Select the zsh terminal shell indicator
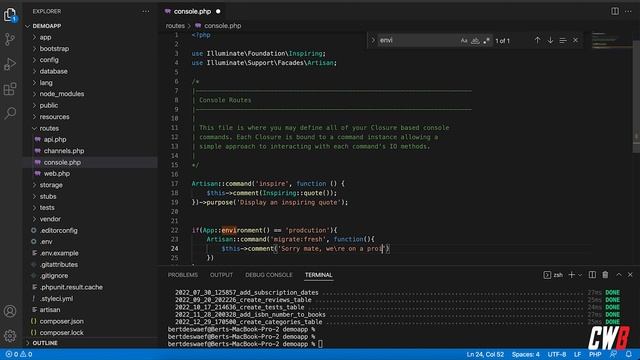The image size is (640, 360). click(x=553, y=275)
